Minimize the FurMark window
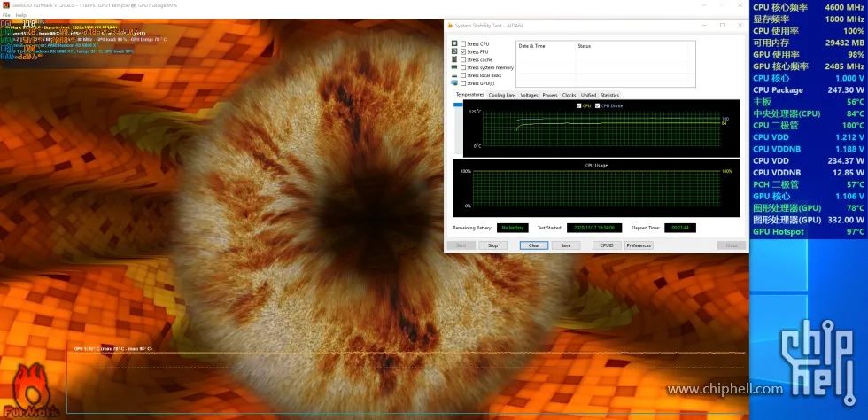 [704, 5]
